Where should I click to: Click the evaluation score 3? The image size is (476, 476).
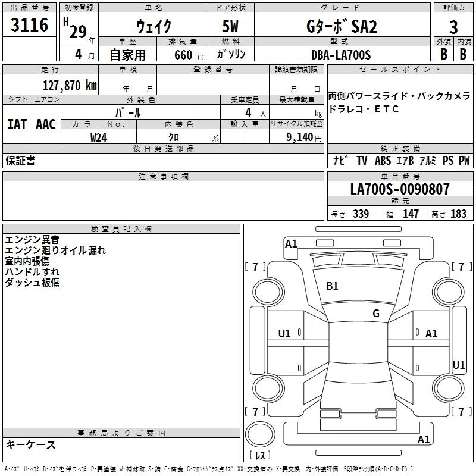coord(453,27)
